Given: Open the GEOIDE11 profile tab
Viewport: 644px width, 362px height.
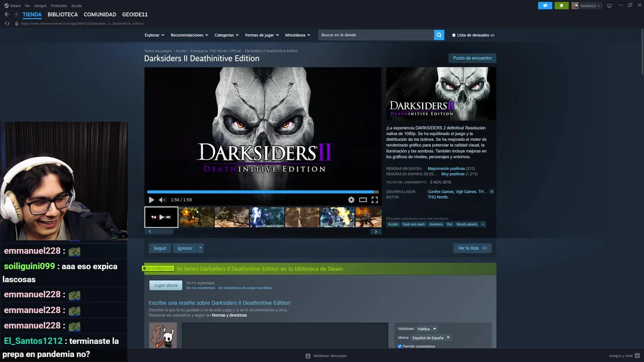Looking at the screenshot, I should (135, 15).
